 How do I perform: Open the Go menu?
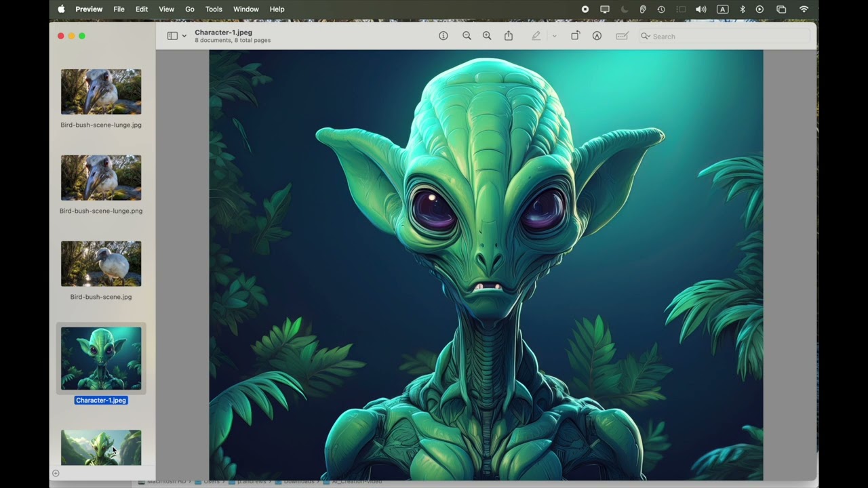click(190, 9)
